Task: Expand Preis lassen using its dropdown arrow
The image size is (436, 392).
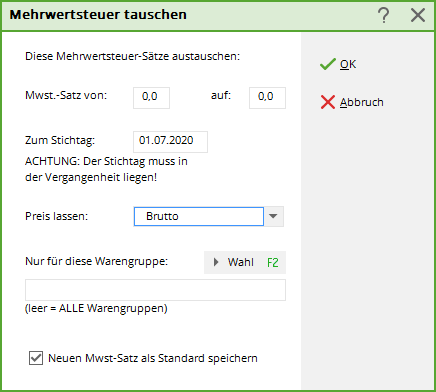Action: coord(274,216)
